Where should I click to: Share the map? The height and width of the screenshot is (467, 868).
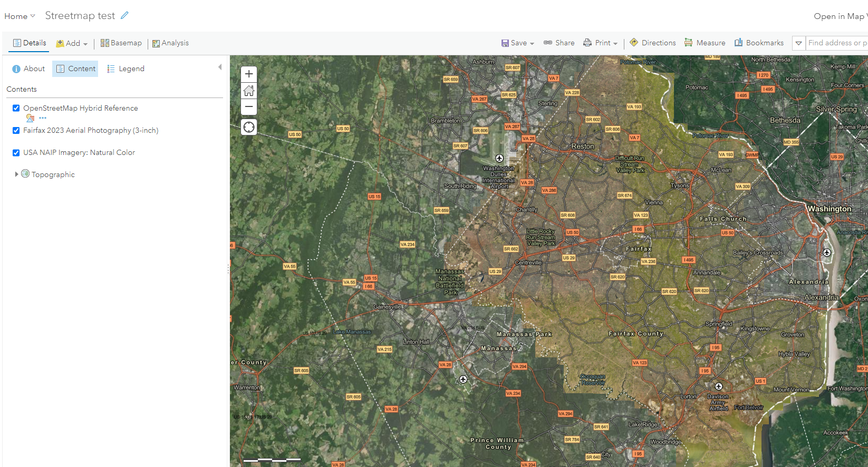click(x=559, y=43)
